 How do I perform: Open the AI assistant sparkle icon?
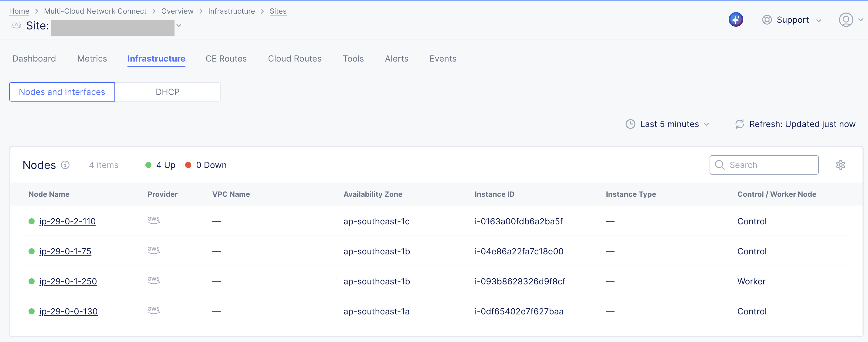pyautogui.click(x=736, y=19)
